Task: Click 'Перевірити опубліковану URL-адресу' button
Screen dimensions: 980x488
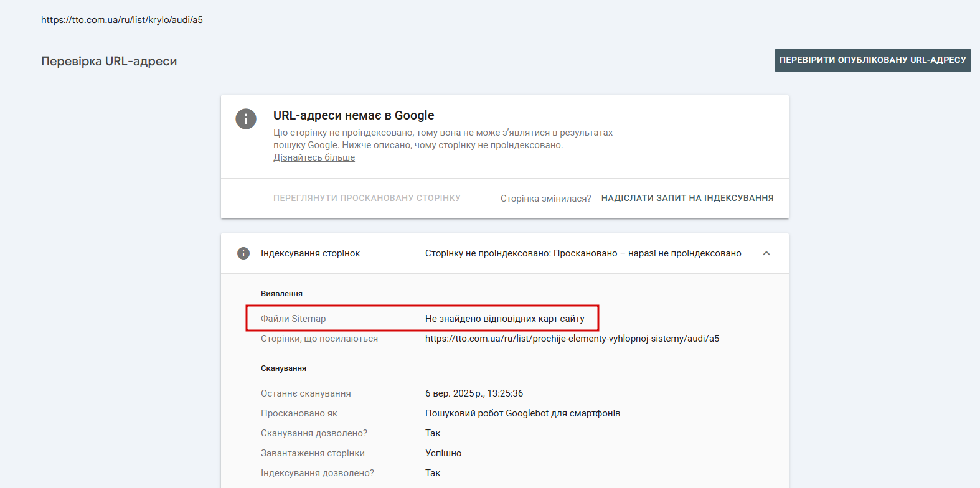Action: [x=872, y=60]
